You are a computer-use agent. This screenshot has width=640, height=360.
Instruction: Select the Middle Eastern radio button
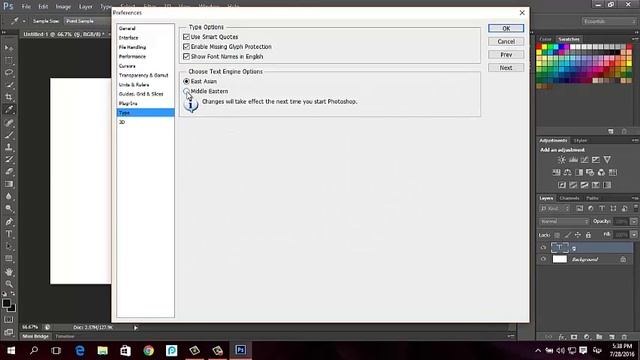(x=187, y=91)
